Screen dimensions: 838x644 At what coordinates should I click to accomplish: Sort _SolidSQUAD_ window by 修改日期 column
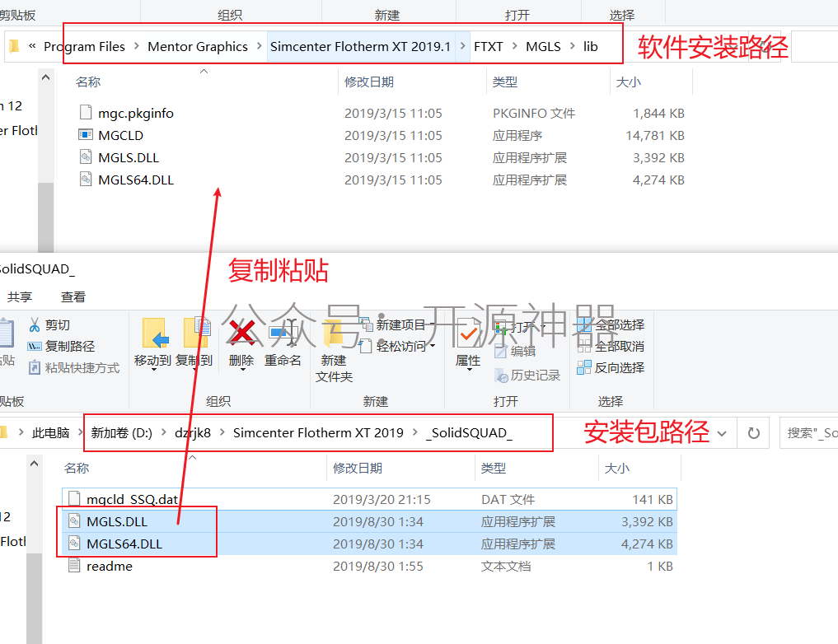[x=357, y=469]
